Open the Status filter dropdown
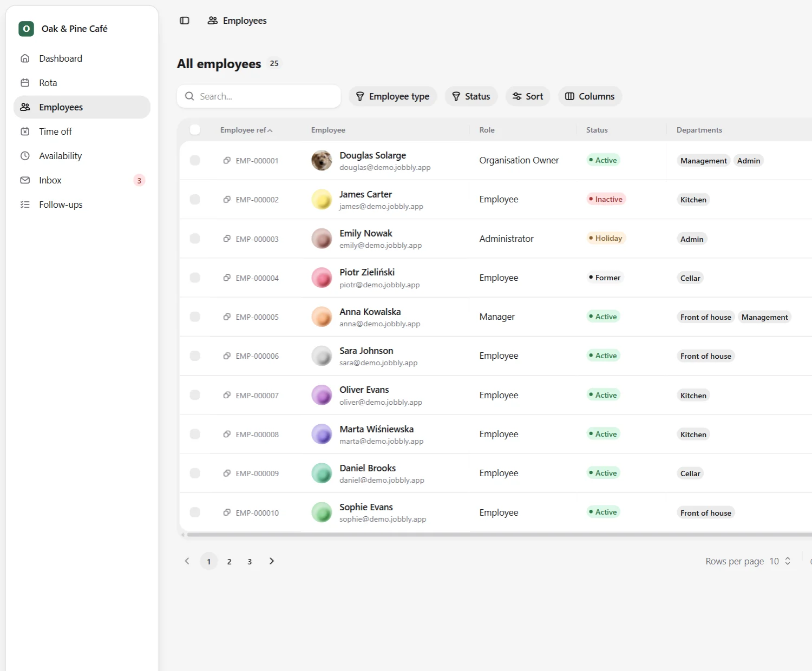The image size is (812, 671). coord(471,96)
